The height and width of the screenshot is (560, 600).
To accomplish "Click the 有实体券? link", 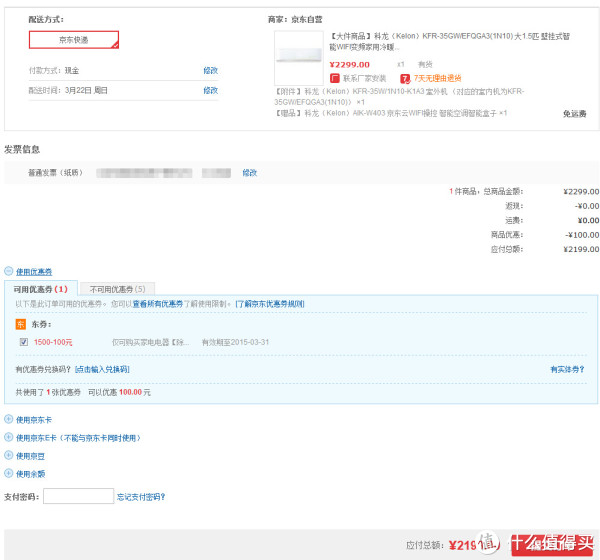I will (x=567, y=369).
